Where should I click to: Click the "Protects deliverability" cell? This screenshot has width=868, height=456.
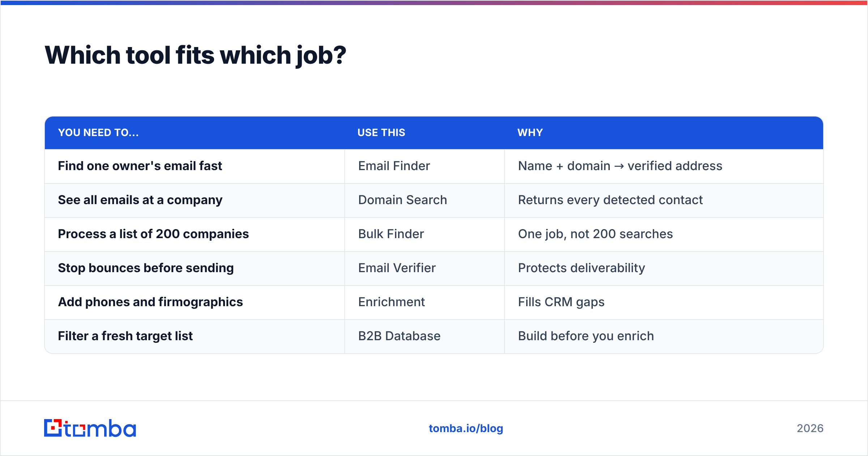pos(664,268)
